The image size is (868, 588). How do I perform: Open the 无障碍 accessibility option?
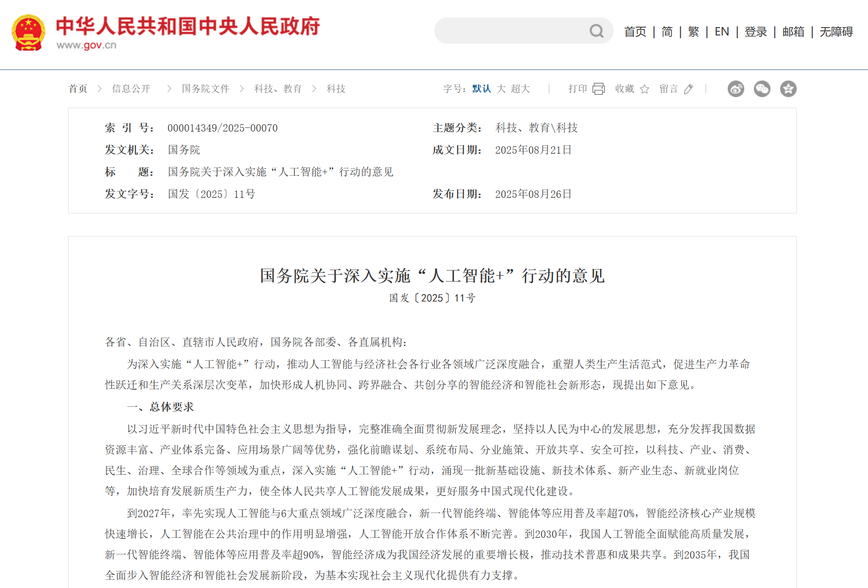[x=837, y=31]
